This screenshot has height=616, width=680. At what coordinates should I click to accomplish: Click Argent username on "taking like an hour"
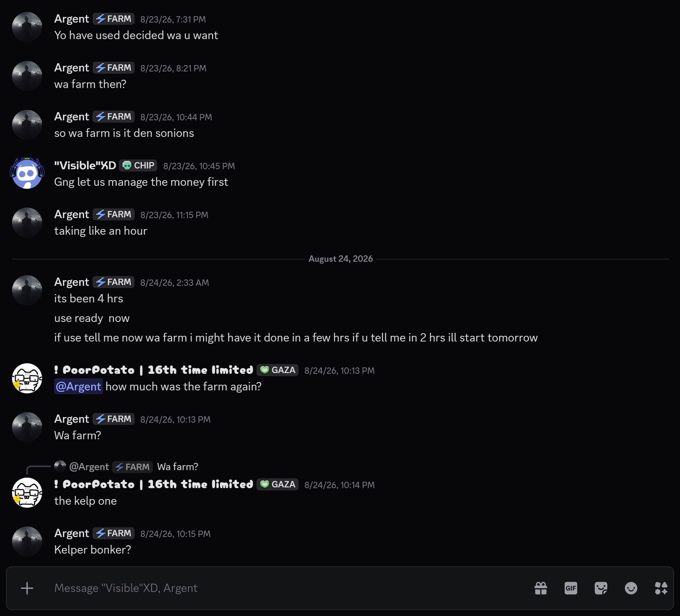point(71,214)
